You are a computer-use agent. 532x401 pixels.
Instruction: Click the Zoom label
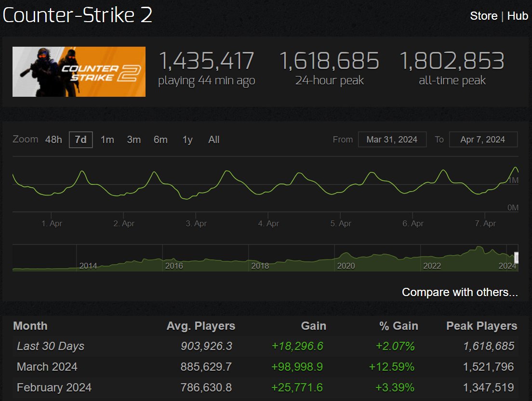pyautogui.click(x=26, y=139)
